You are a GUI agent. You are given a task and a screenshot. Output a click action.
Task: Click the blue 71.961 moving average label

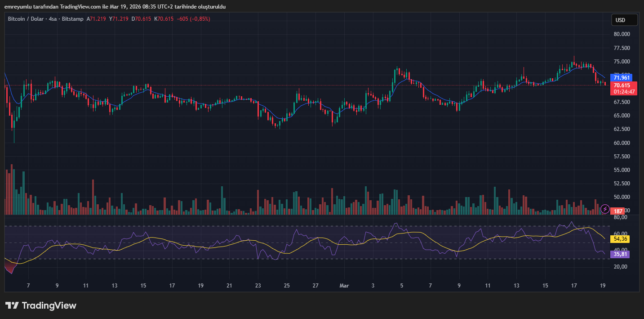(622, 78)
